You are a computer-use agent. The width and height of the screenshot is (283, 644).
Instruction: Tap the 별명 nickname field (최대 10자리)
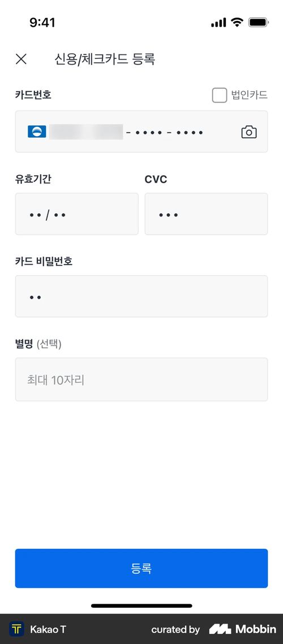pos(141,379)
